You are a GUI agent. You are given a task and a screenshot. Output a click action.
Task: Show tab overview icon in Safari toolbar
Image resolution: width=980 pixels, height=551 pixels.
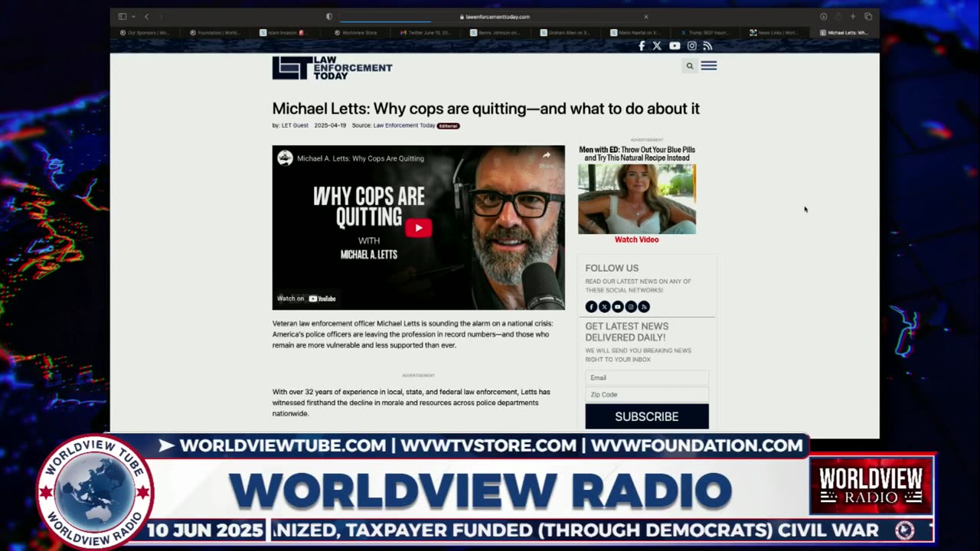[868, 16]
